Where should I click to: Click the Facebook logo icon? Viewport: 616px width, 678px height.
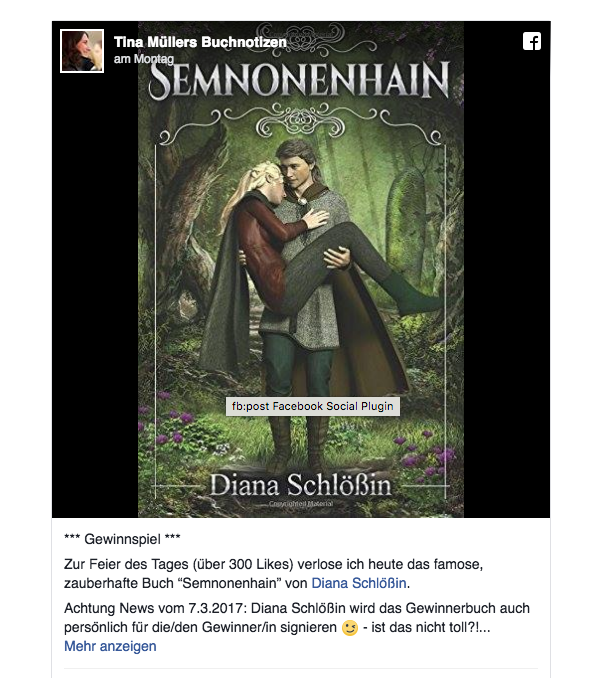click(x=532, y=42)
